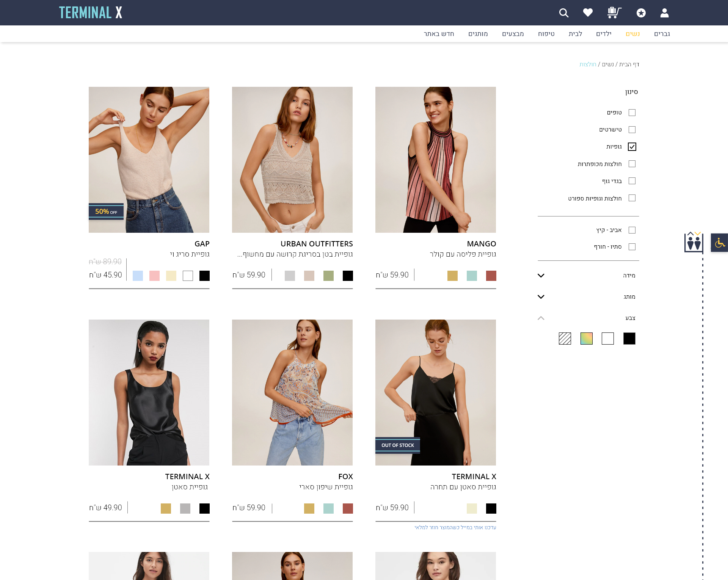Open the user account icon
The width and height of the screenshot is (728, 580).
664,13
